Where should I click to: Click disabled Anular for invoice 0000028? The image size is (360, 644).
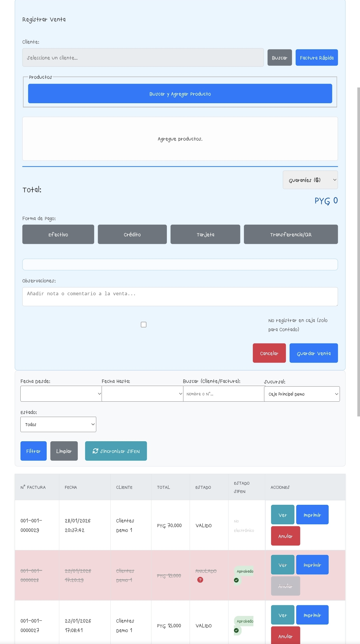click(x=286, y=586)
